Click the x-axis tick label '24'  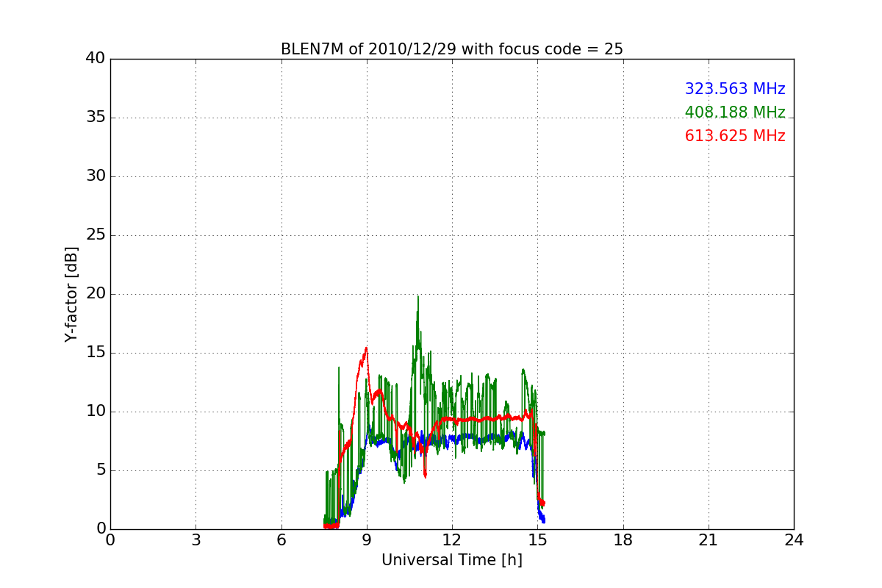pyautogui.click(x=794, y=540)
